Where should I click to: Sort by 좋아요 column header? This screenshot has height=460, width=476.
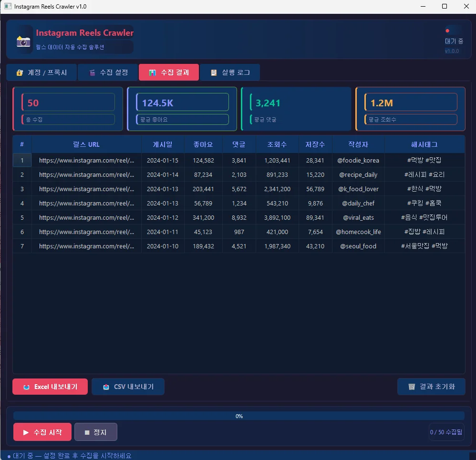click(x=203, y=144)
